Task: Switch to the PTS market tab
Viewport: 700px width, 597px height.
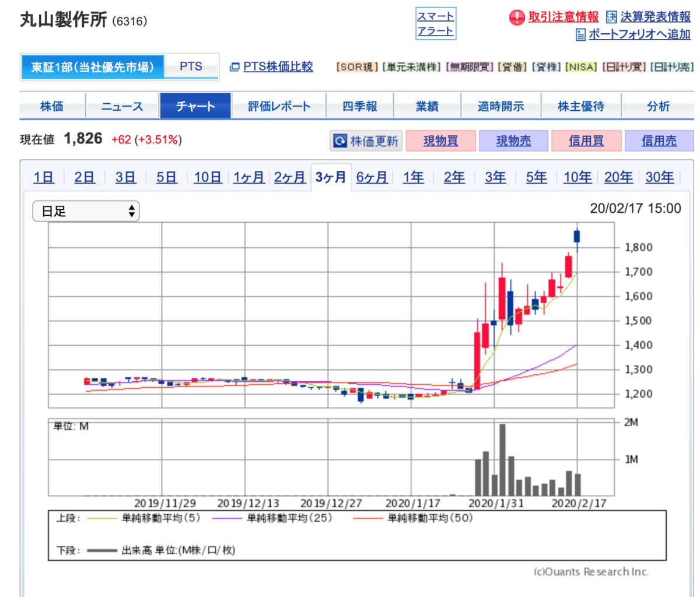Action: 191,66
